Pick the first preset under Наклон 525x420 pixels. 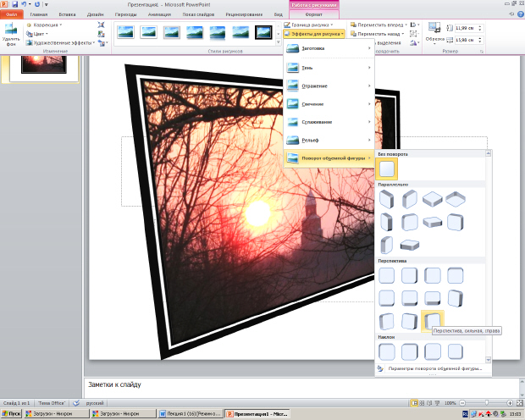pyautogui.click(x=386, y=351)
